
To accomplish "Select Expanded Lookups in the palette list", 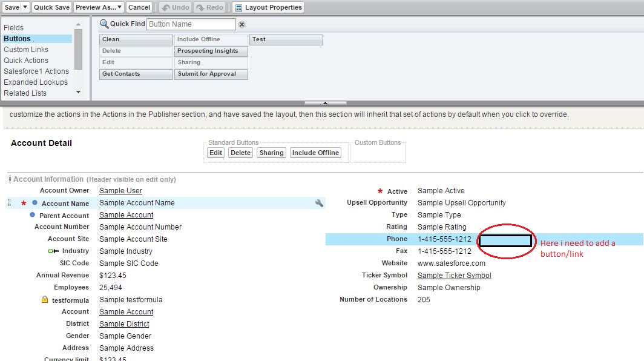I will tap(36, 82).
